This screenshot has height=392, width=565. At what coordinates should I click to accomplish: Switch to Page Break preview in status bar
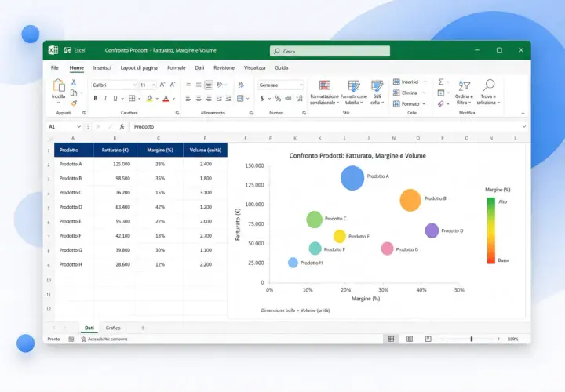428,339
